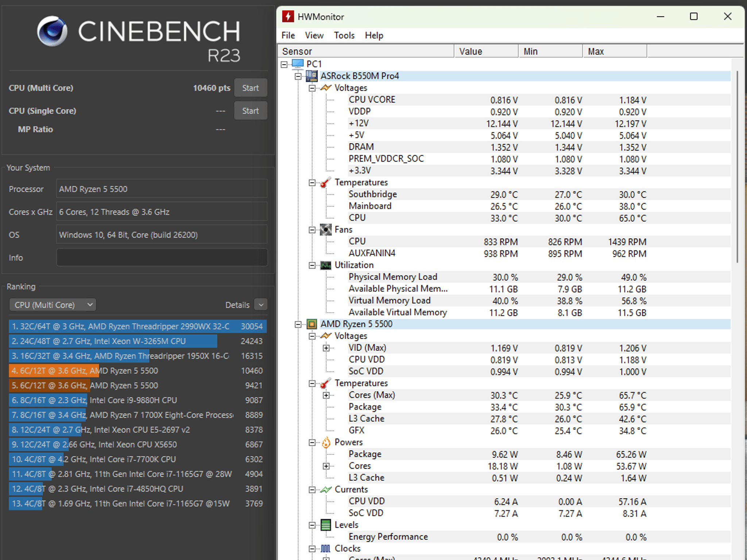Click the ASRock B550M Pro4 motherboard icon

point(311,76)
